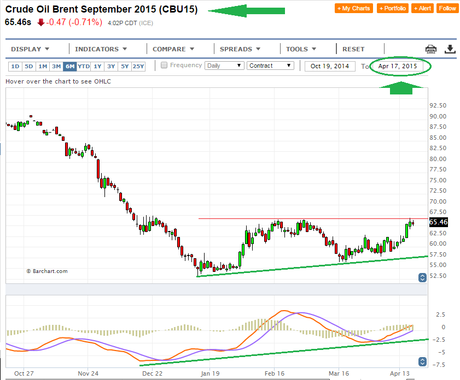Open the Daily frequency dropdown
460x380 pixels.
224,66
